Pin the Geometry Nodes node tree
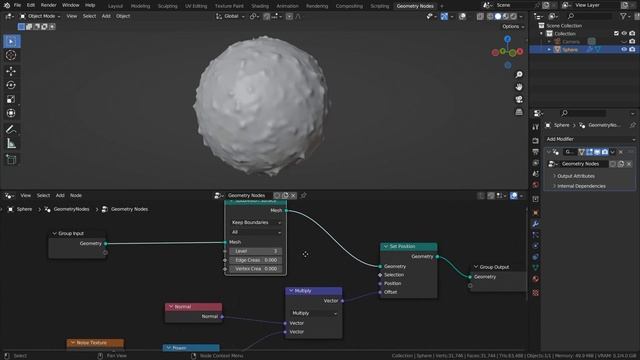Image resolution: width=640 pixels, height=360 pixels. point(303,196)
